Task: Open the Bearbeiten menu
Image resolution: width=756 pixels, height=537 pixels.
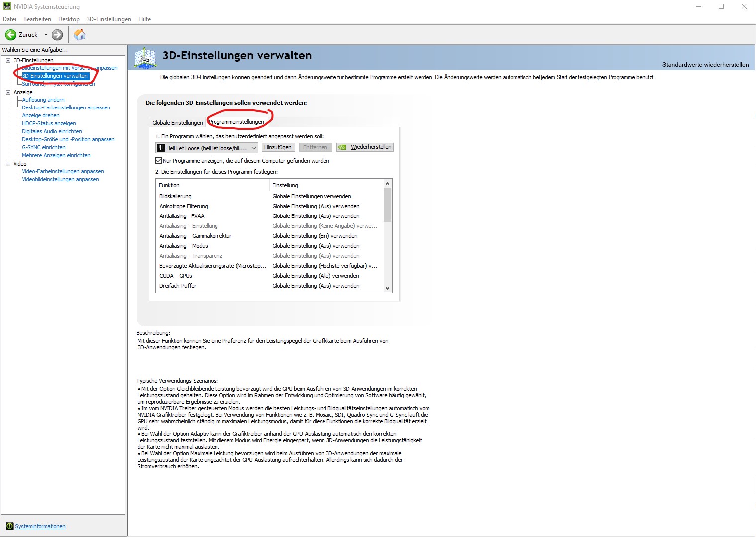Action: (x=37, y=19)
